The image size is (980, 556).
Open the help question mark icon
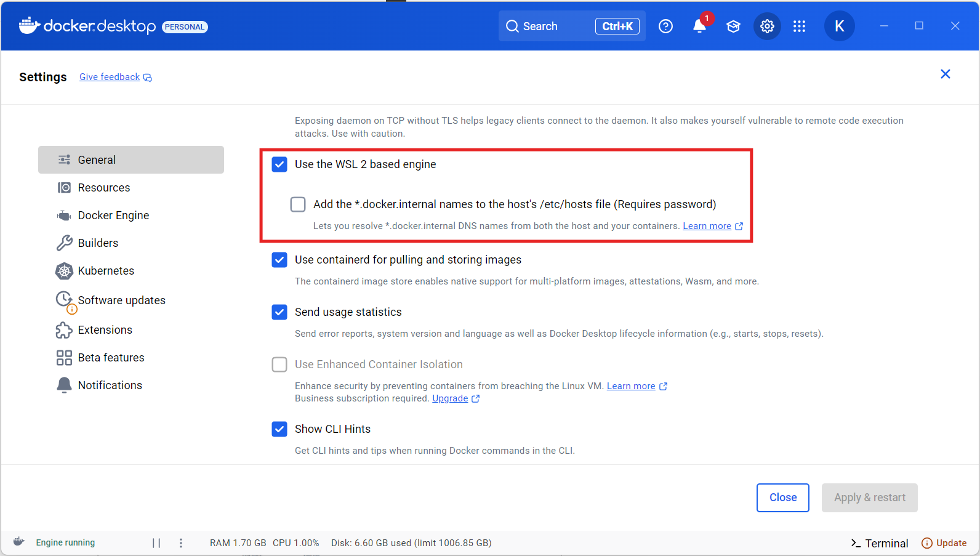pos(665,26)
